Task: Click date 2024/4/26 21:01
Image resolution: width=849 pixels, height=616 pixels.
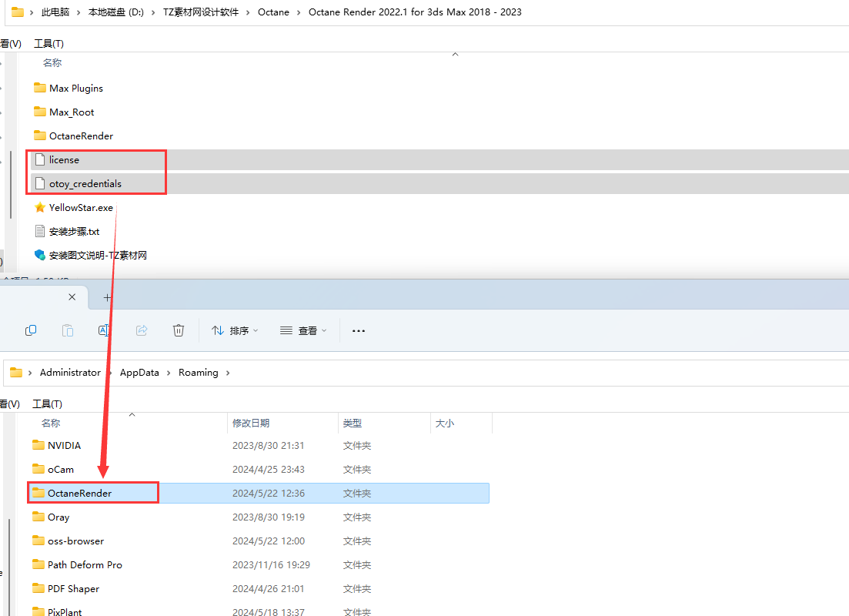Action: tap(268, 588)
